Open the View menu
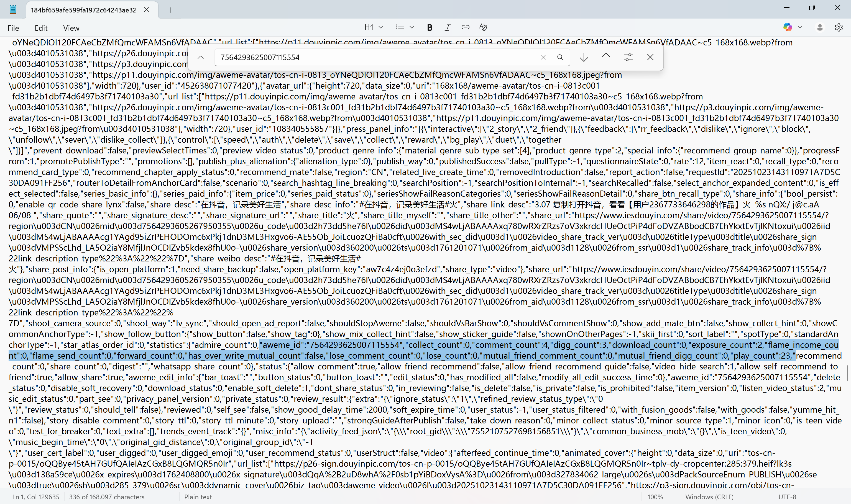 tap(71, 28)
